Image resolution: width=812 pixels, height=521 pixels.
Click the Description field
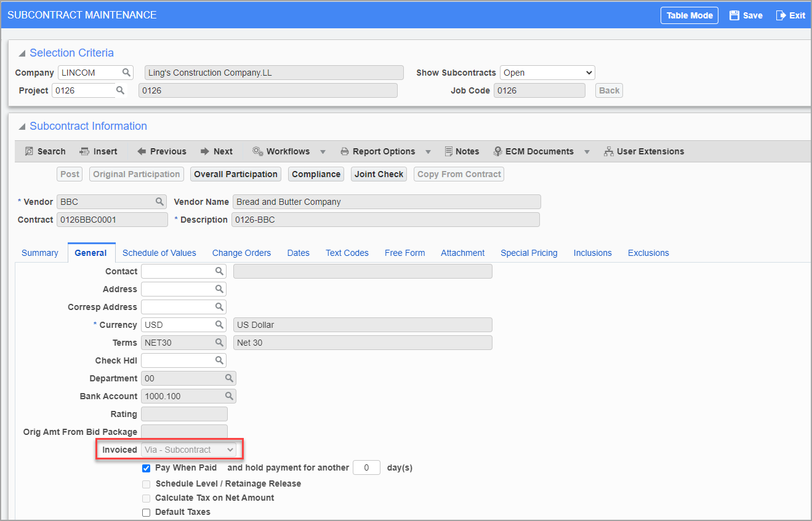coord(386,220)
